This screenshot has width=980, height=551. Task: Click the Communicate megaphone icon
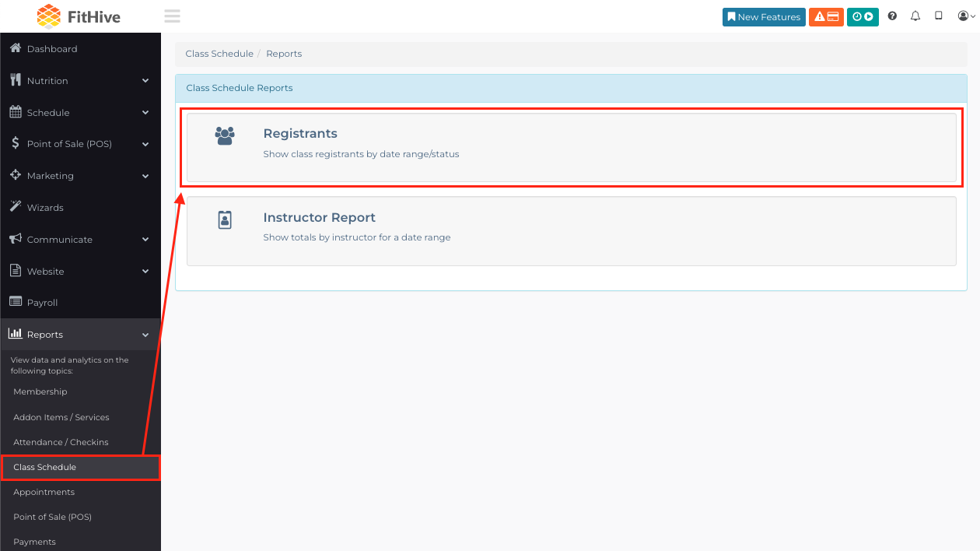15,239
